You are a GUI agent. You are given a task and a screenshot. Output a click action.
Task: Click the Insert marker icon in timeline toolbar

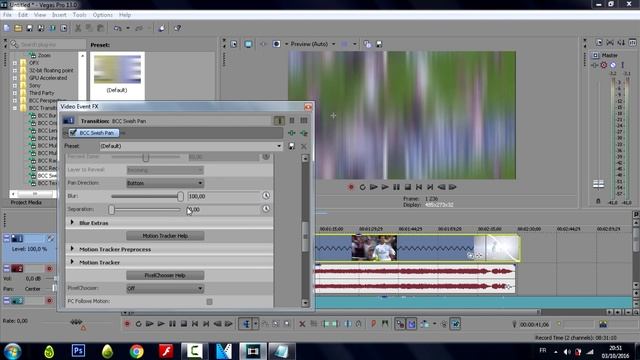[x=373, y=324]
